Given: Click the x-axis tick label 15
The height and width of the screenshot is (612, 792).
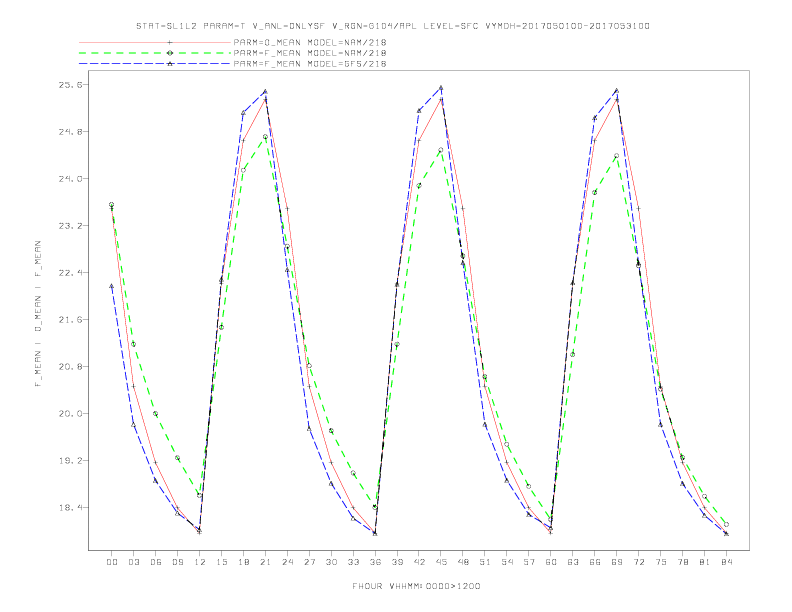Looking at the screenshot, I should pos(221,562).
